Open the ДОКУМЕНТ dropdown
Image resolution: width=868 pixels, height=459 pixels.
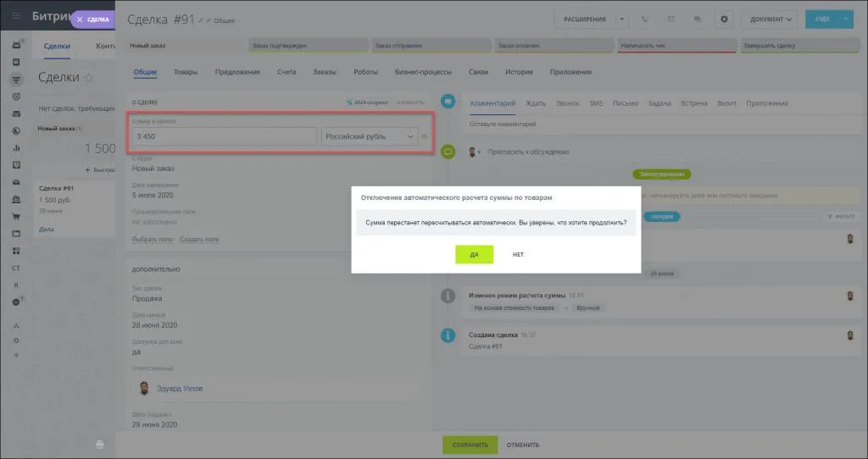click(x=770, y=19)
